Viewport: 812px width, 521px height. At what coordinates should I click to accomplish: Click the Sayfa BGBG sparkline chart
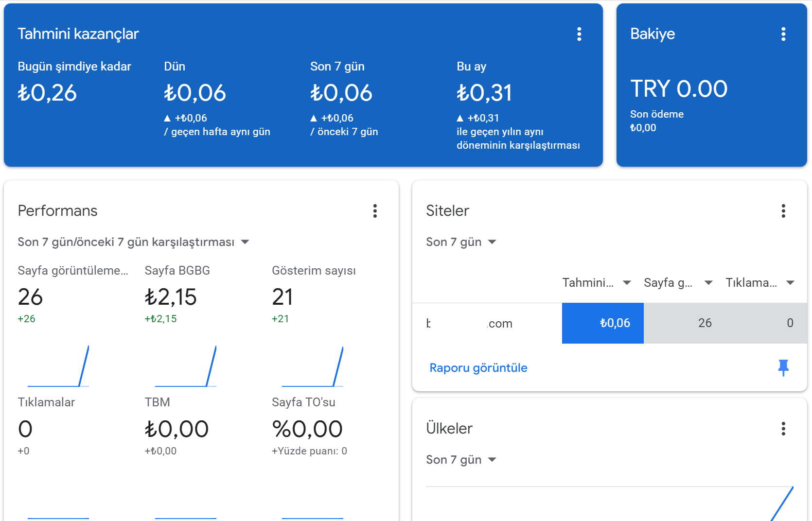coord(185,366)
